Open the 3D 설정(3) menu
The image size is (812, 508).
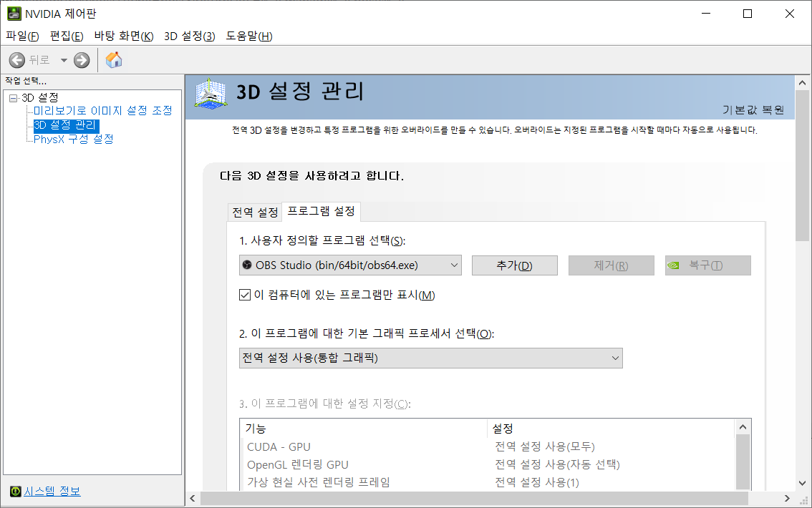click(x=190, y=36)
